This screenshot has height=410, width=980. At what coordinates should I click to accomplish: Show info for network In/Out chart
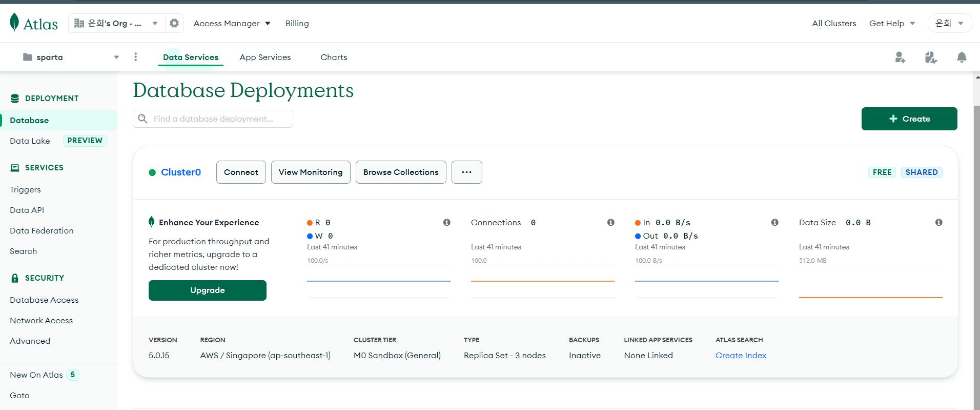[775, 222]
